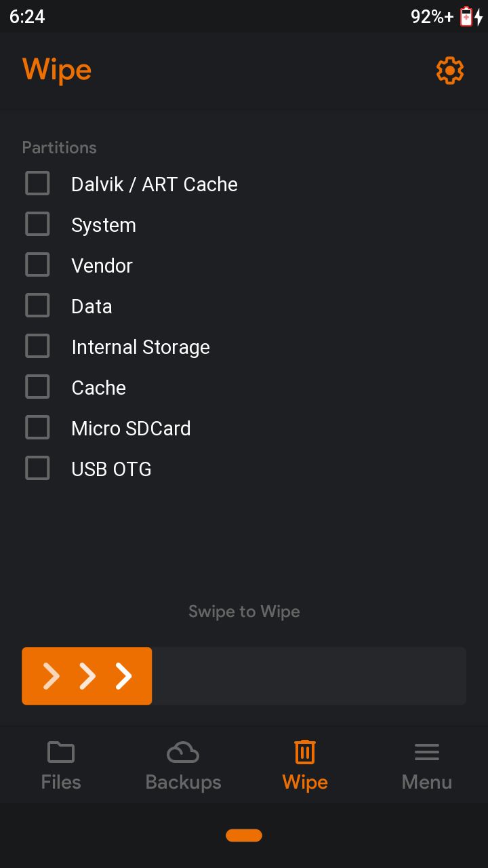The height and width of the screenshot is (868, 488).
Task: Tap the Menu hamburger icon
Action: [x=427, y=752]
